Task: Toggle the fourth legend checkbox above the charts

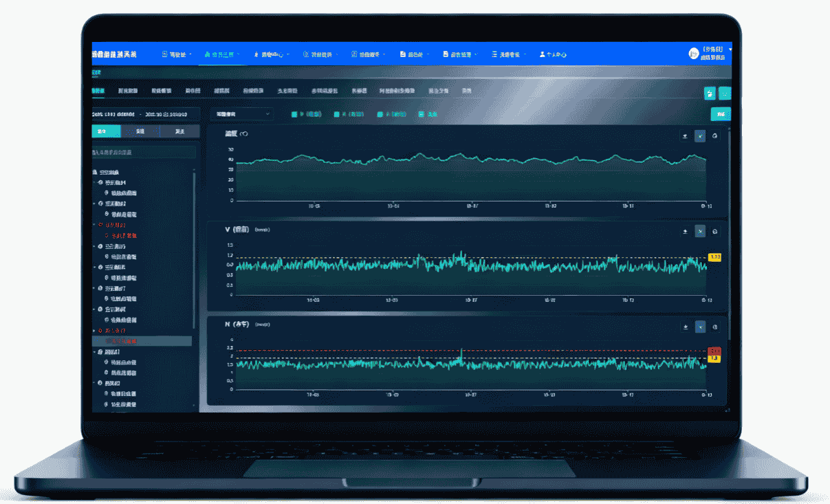Action: 421,114
